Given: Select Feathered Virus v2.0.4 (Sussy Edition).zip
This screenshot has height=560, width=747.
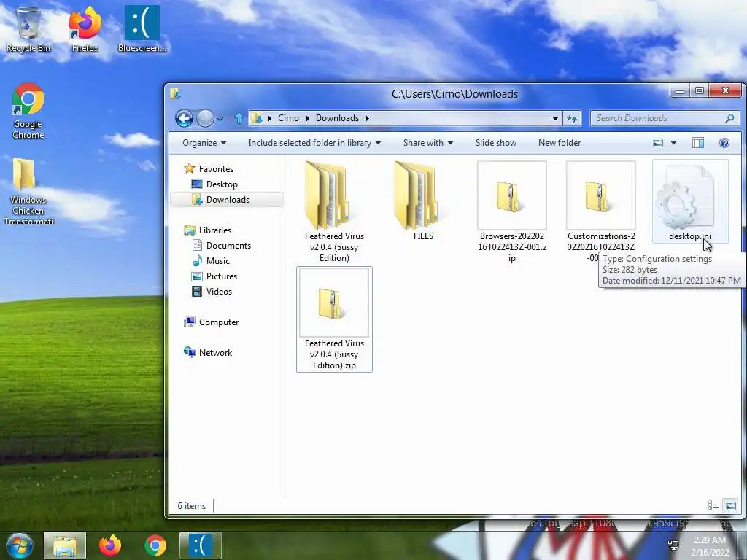Looking at the screenshot, I should tap(334, 319).
